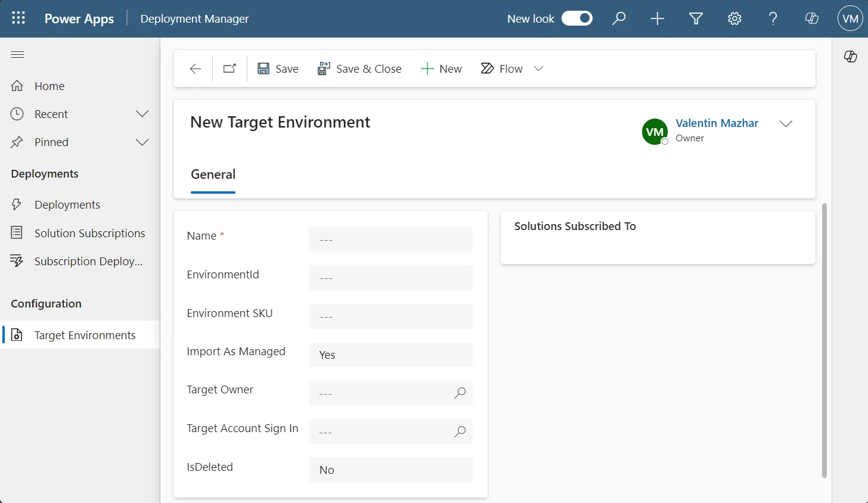Click the Save & Close icon
868x503 pixels.
(324, 69)
